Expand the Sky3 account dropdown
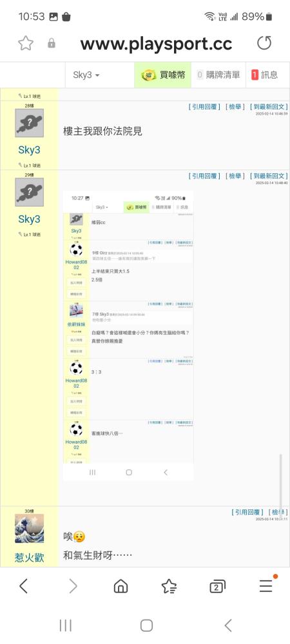Image resolution: width=290 pixels, height=644 pixels. 86,75
